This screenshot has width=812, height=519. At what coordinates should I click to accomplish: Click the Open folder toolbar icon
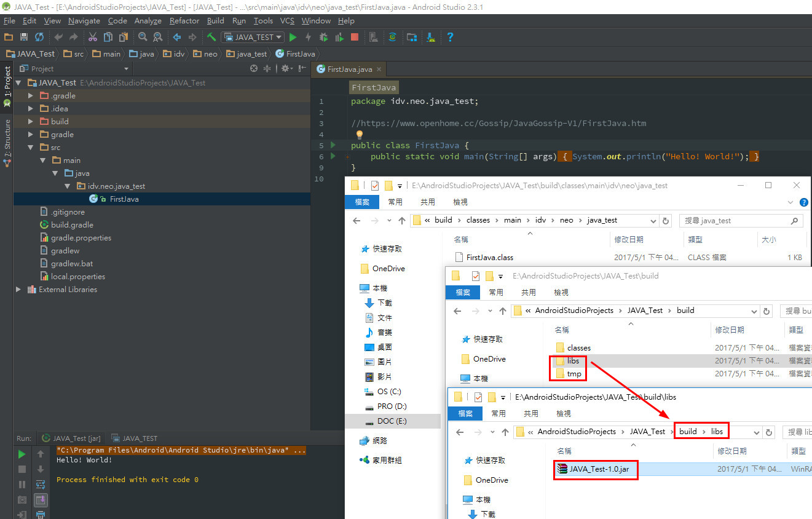pos(9,38)
